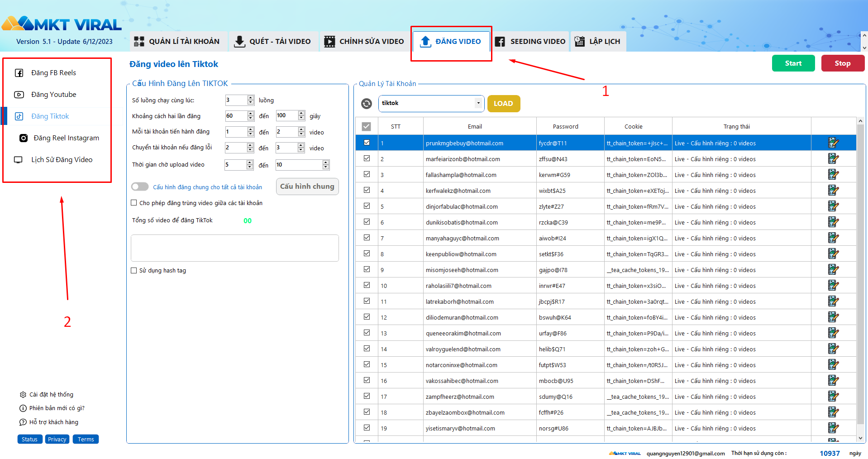Click the Số luồng chạy cùng lúc spinner arrows
Viewport: 868px width, 459px height.
tap(251, 100)
